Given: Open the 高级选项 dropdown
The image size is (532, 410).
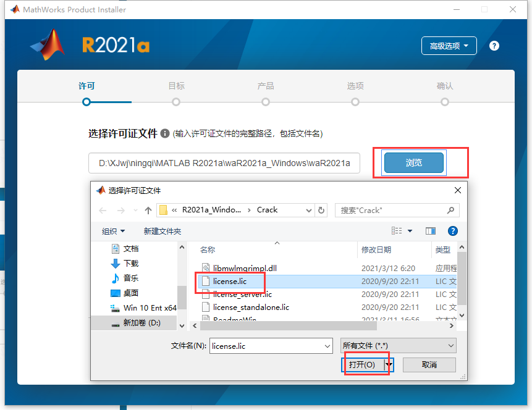Looking at the screenshot, I should coord(449,45).
